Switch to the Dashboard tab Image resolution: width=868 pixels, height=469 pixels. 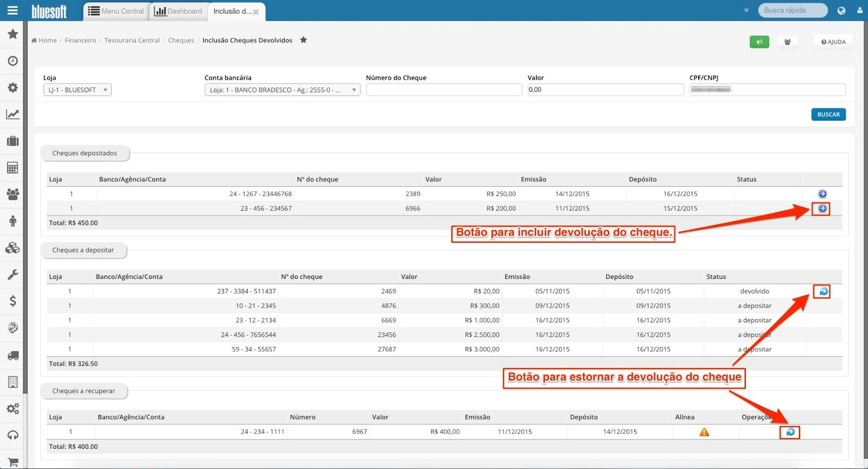[x=178, y=11]
